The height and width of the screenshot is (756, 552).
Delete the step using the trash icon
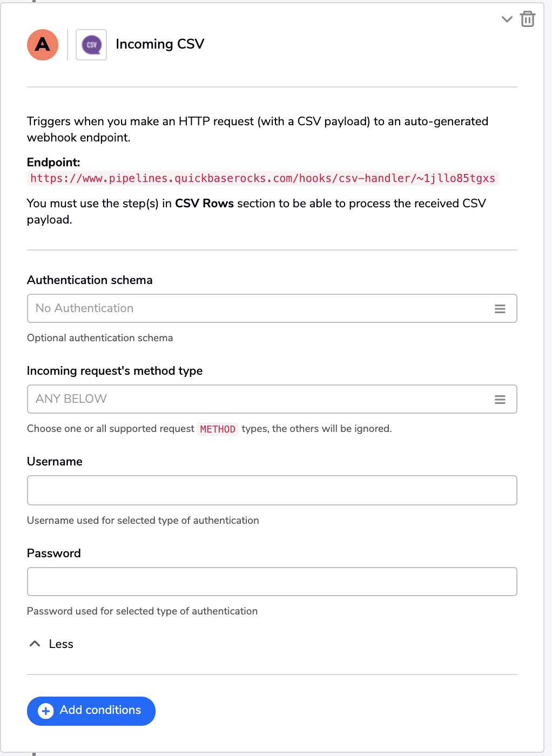tap(527, 19)
